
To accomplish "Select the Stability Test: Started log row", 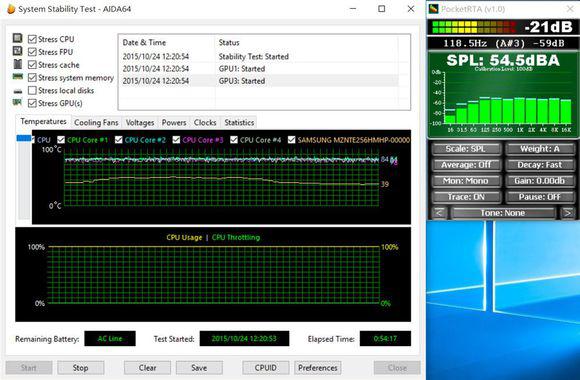I will [x=259, y=57].
